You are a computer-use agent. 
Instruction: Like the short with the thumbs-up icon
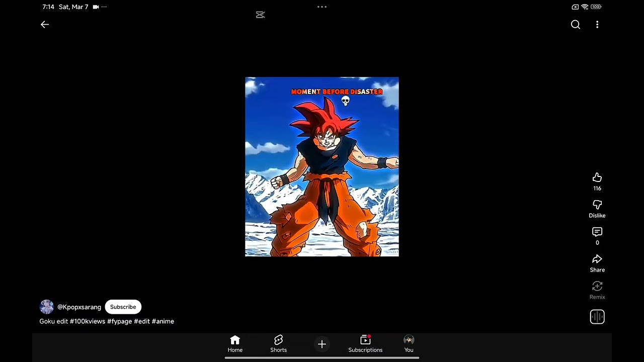[x=597, y=177]
